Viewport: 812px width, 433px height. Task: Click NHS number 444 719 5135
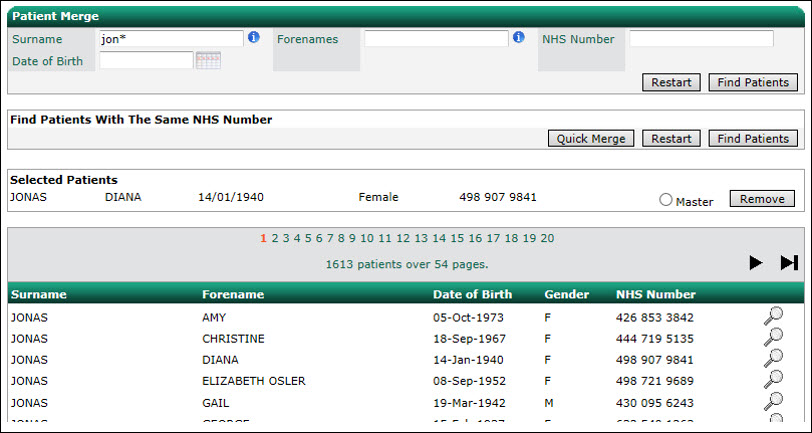point(655,339)
